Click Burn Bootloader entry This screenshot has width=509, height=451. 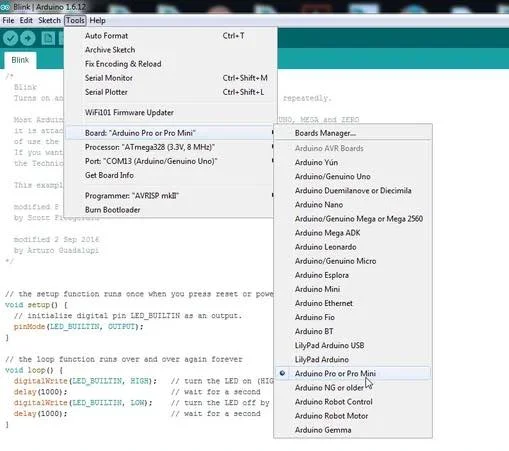[170, 210]
